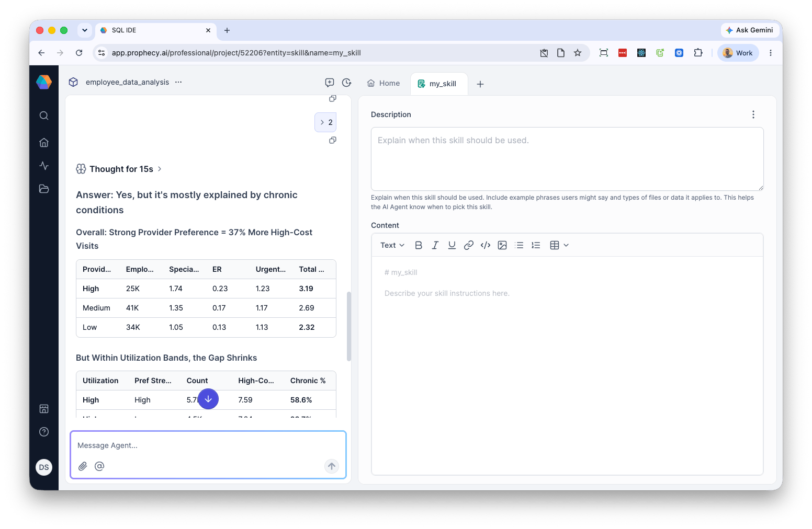Open the Chrome three-dot menu
This screenshot has width=812, height=529.
[x=771, y=53]
